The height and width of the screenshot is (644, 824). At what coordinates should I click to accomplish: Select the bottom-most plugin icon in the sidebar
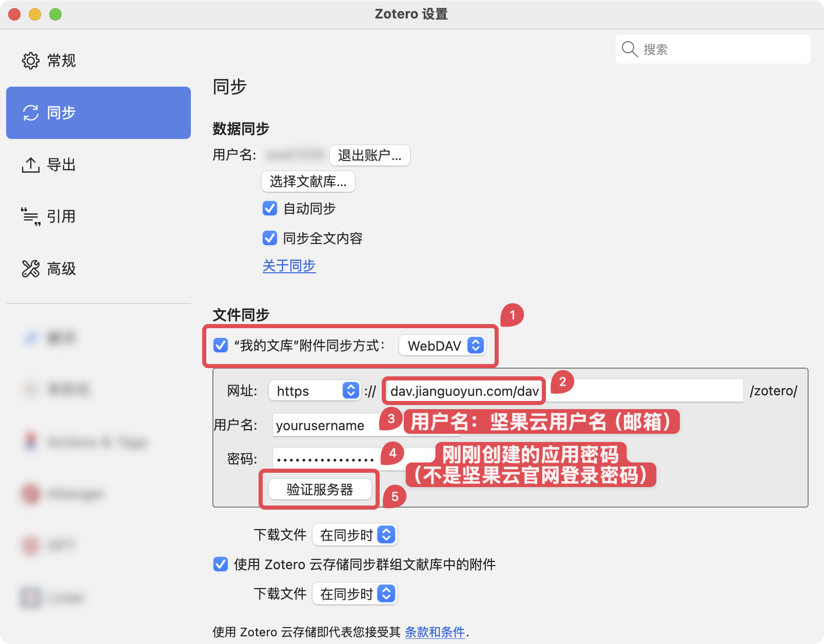pos(31,597)
